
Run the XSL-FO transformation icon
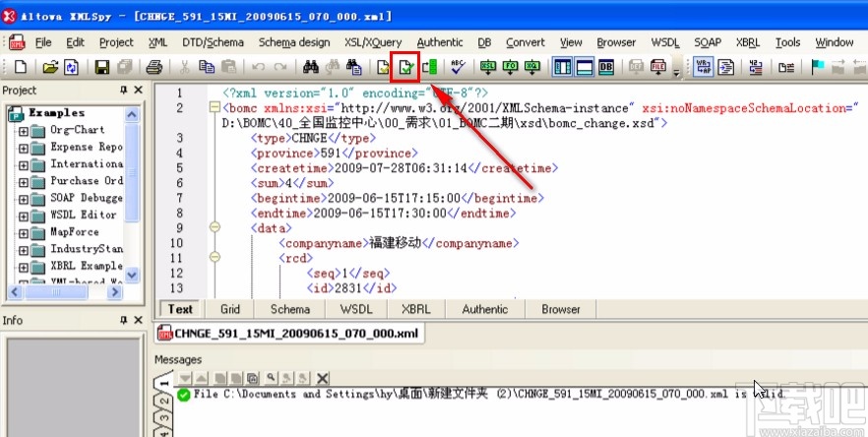[x=510, y=67]
